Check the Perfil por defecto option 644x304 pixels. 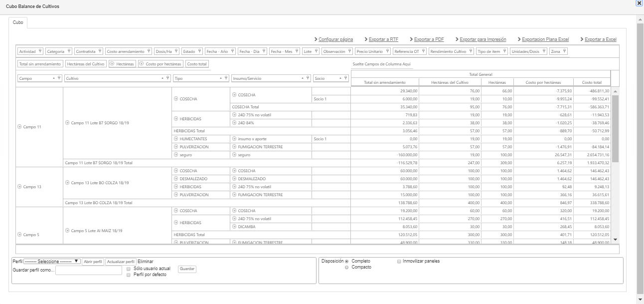click(129, 275)
